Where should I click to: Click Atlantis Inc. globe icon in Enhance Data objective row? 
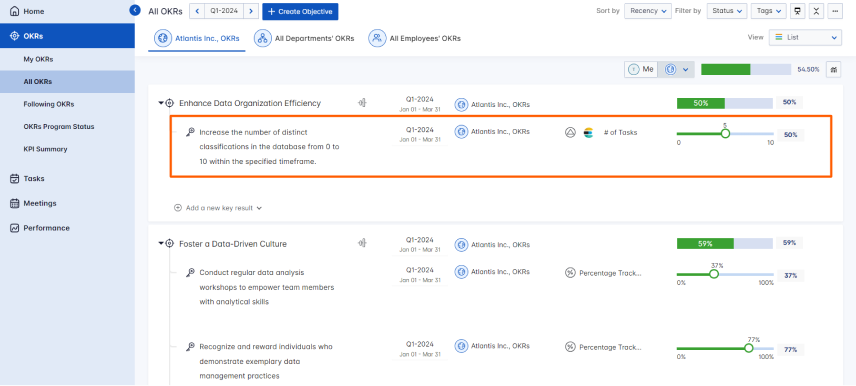click(x=461, y=104)
